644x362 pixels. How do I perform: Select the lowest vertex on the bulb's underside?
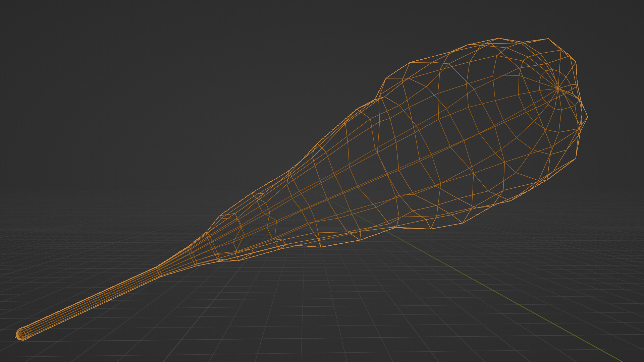click(x=321, y=247)
